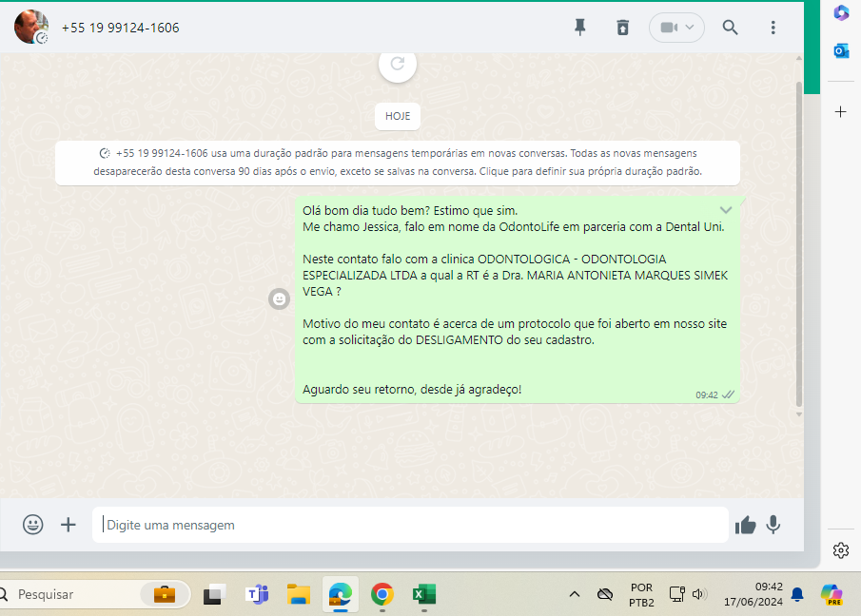The width and height of the screenshot is (861, 616).
Task: Click the circular refresh messages button
Action: pyautogui.click(x=398, y=65)
